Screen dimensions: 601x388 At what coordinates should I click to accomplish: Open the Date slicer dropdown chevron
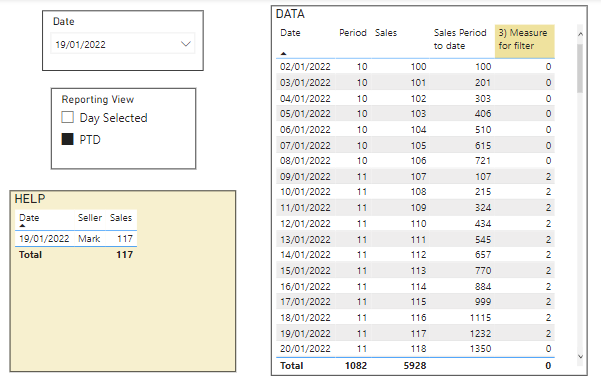pyautogui.click(x=186, y=44)
